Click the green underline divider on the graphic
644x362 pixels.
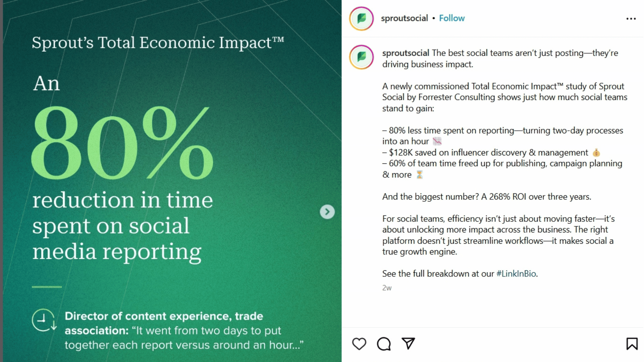[47, 286]
